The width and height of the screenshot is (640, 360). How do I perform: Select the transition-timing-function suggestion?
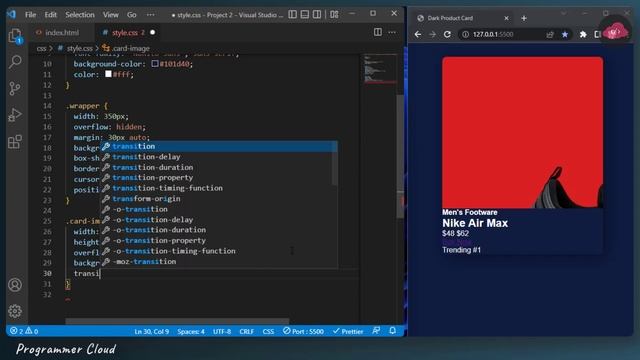218,188
